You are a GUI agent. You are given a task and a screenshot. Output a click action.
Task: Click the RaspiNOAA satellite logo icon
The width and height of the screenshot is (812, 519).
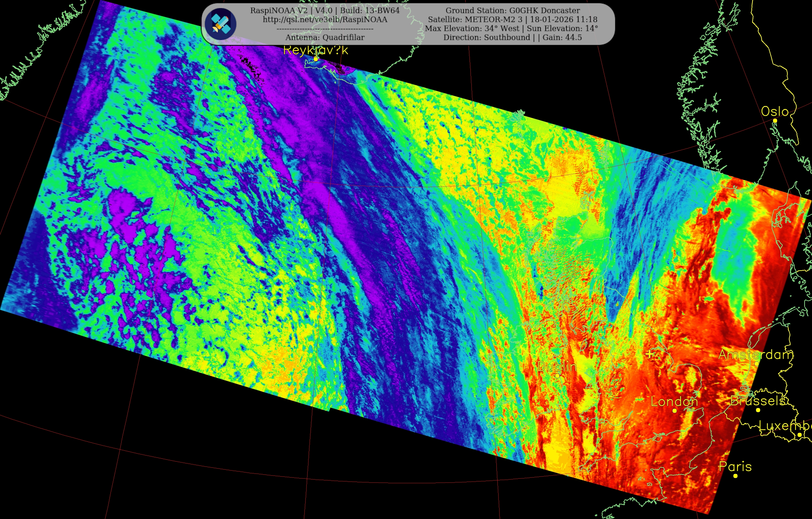click(x=221, y=24)
